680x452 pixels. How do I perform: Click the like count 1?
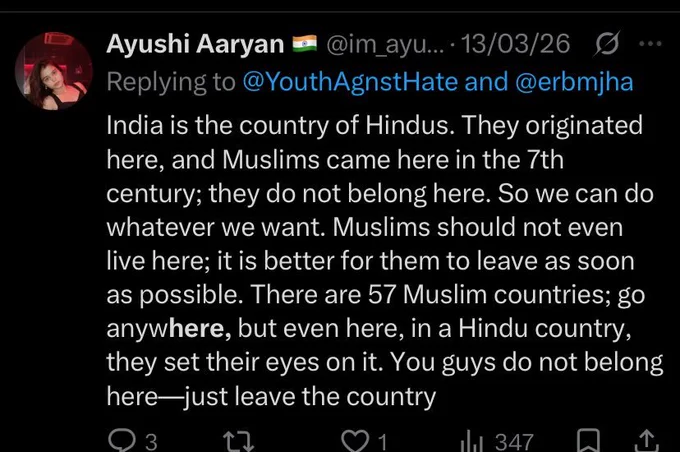tap(382, 442)
